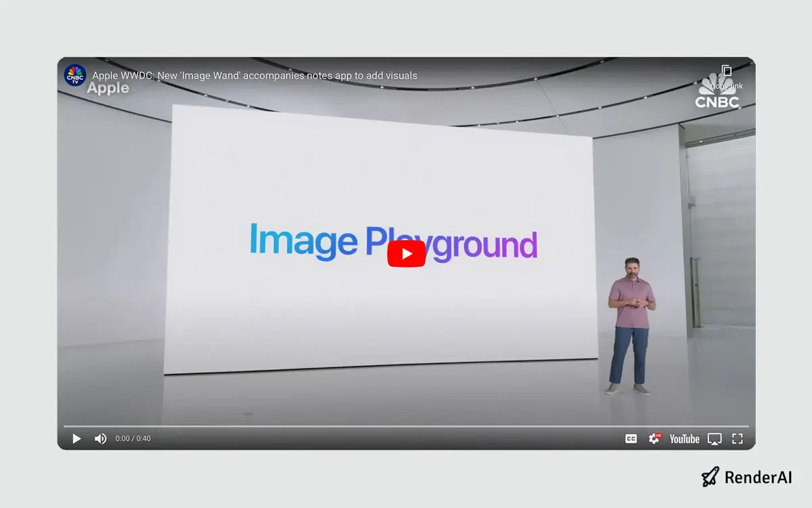The image size is (812, 508).
Task: Select the Apple channel name label
Action: tap(107, 88)
